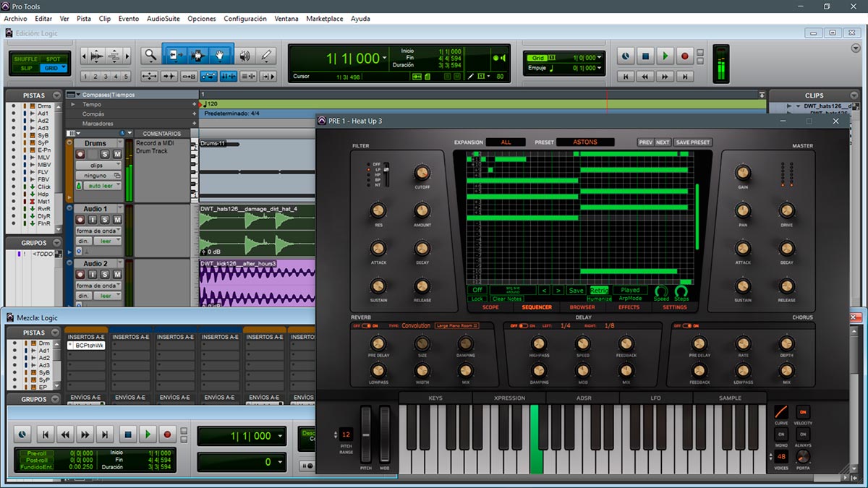Click the sequencer Save button
868x488 pixels.
pyautogui.click(x=576, y=291)
